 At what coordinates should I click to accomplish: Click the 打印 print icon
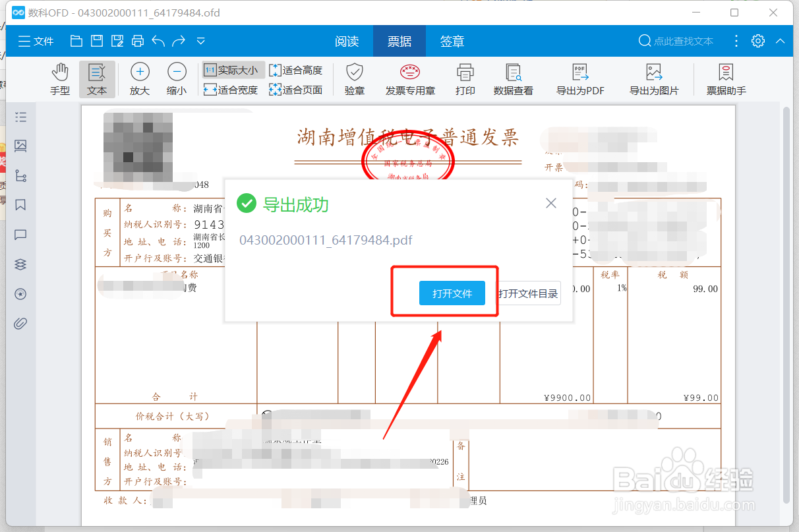(x=465, y=78)
